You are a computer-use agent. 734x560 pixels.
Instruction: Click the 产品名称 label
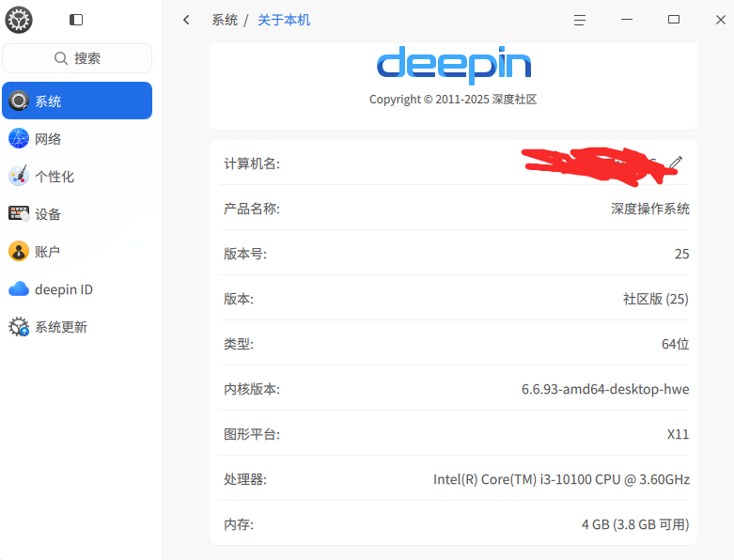252,209
